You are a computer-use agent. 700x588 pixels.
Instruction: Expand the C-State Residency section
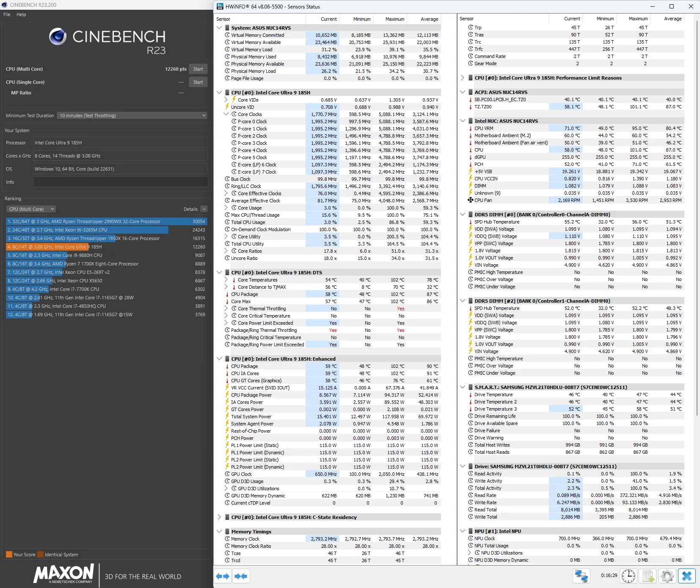[219, 517]
